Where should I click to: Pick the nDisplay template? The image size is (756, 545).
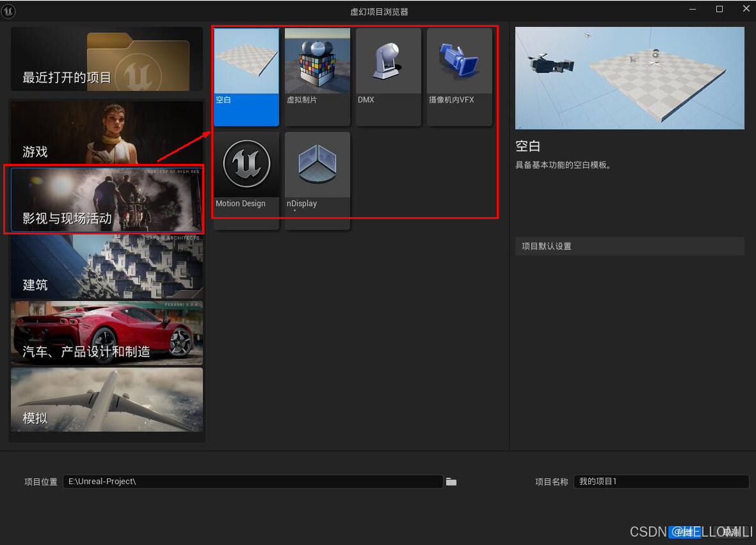click(x=318, y=181)
